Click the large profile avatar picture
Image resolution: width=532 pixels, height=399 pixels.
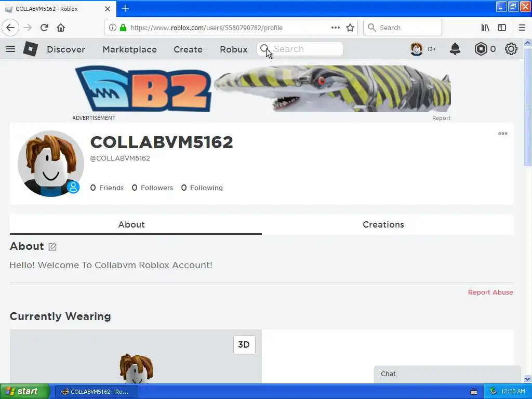(x=50, y=164)
